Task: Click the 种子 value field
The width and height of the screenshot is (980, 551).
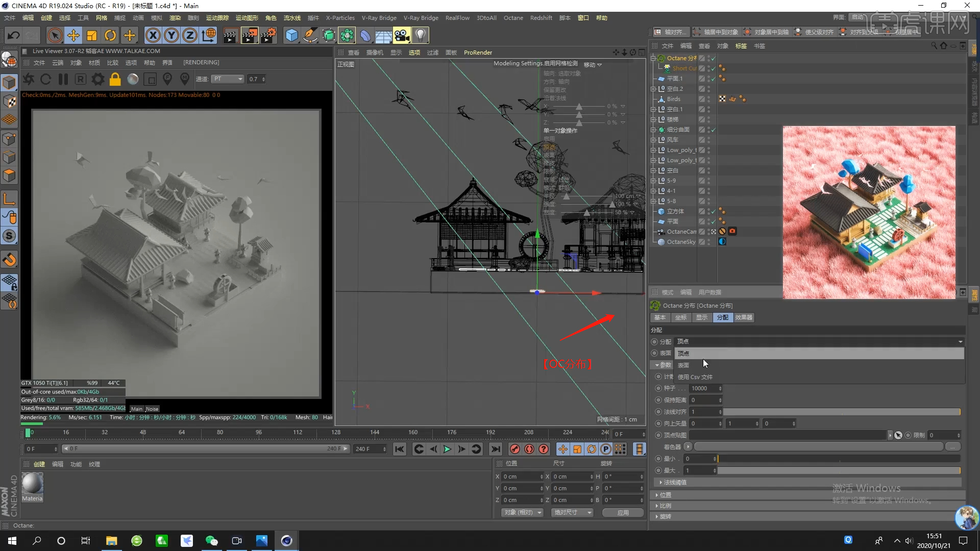Action: pyautogui.click(x=706, y=388)
